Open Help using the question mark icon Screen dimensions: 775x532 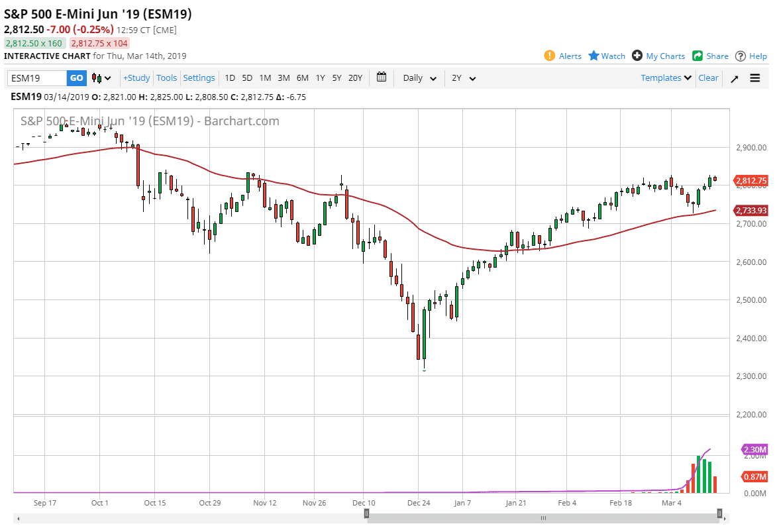[740, 56]
